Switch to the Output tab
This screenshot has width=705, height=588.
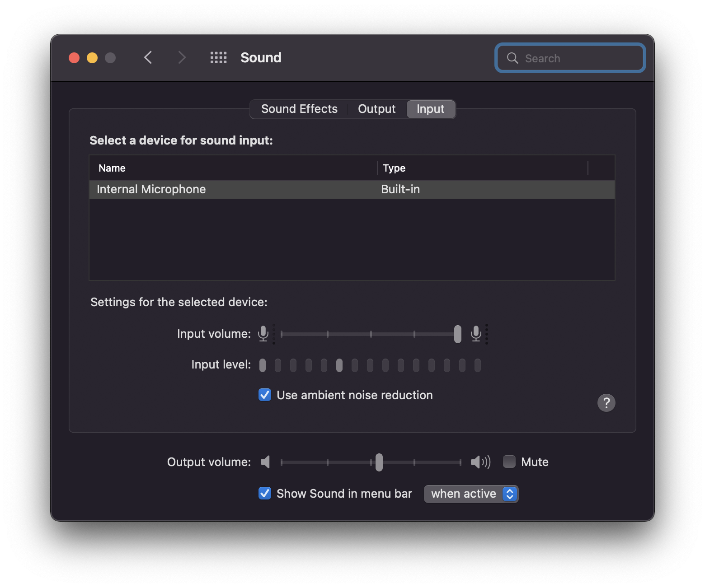coord(376,109)
